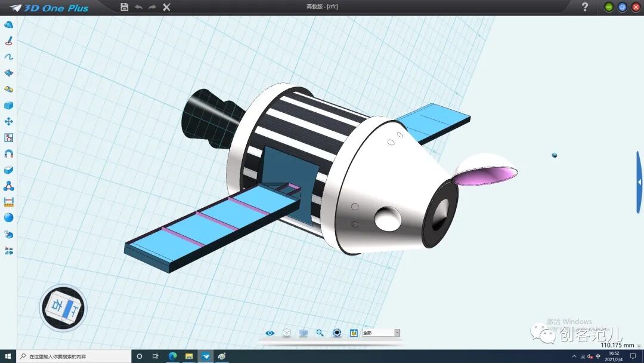Screen dimensions: 644x363
Task: Click the Windows taskbar search box
Action: pyautogui.click(x=74, y=356)
